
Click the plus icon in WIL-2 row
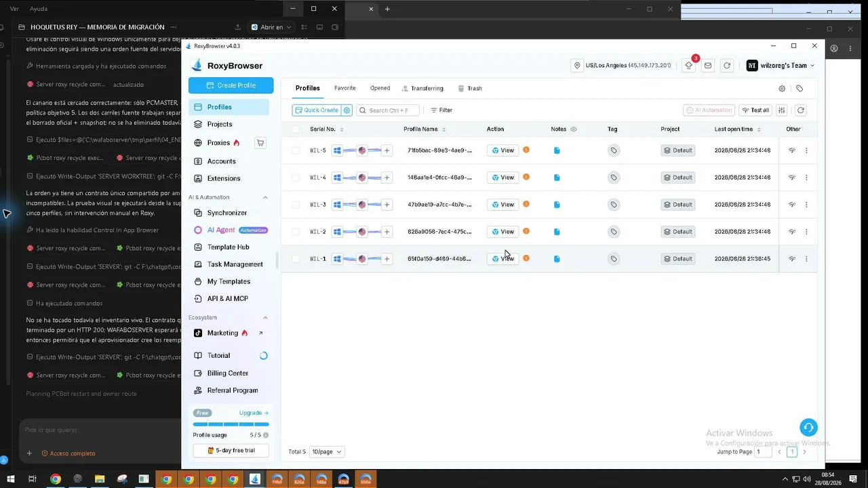click(x=387, y=232)
